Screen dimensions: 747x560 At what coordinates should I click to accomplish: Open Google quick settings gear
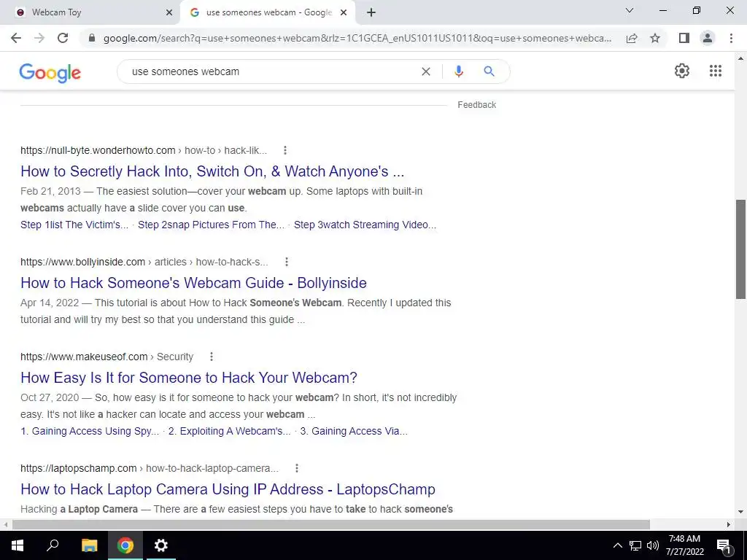[x=682, y=71]
